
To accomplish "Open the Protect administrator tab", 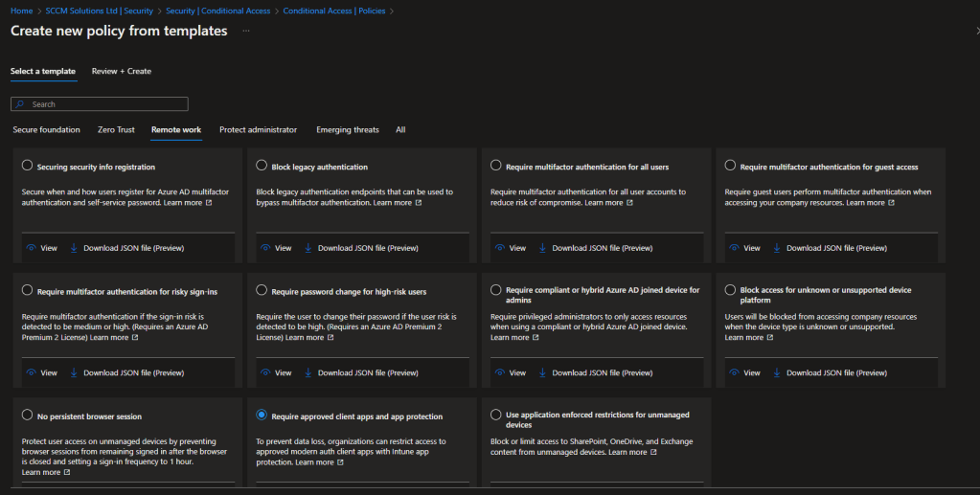I will (258, 130).
